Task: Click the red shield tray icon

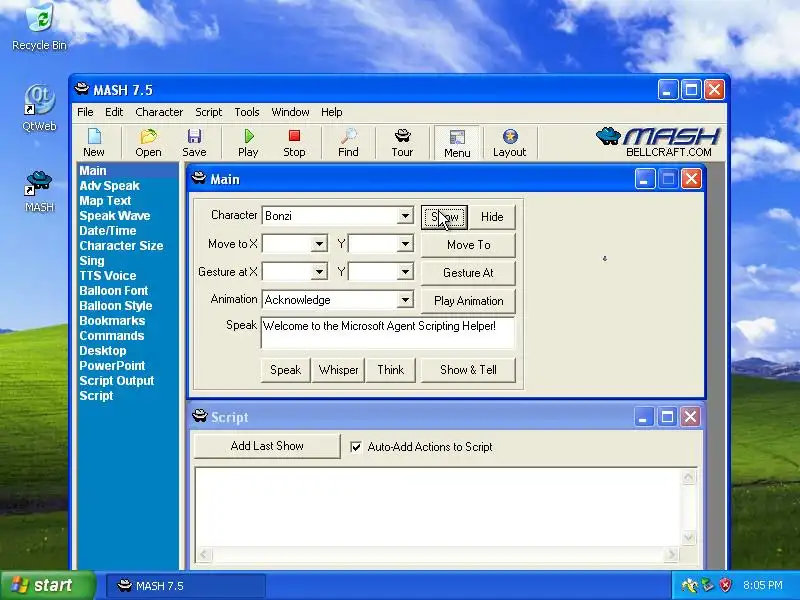Action: [725, 585]
